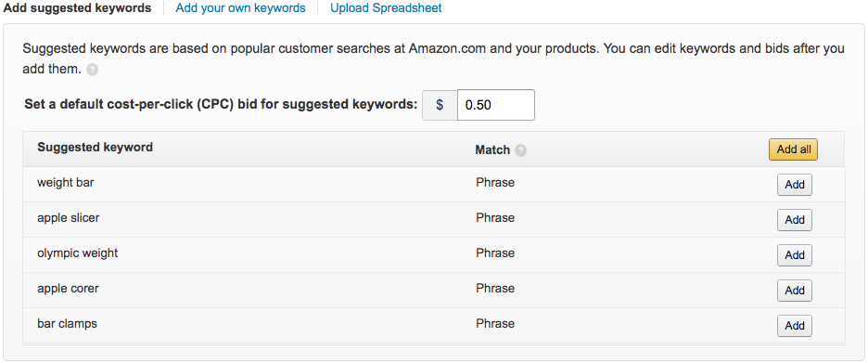Add the 'bar clamps' keyword
868x363 pixels.
pyautogui.click(x=795, y=326)
